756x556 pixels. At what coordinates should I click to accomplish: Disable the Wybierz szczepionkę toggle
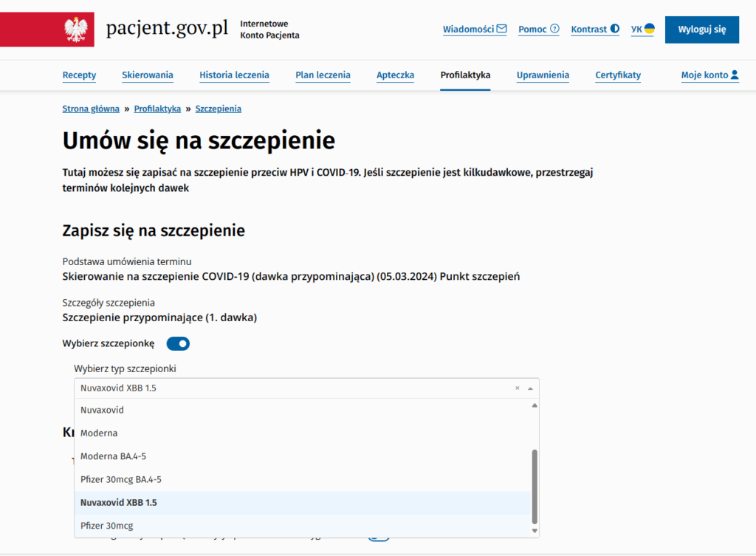tap(178, 343)
